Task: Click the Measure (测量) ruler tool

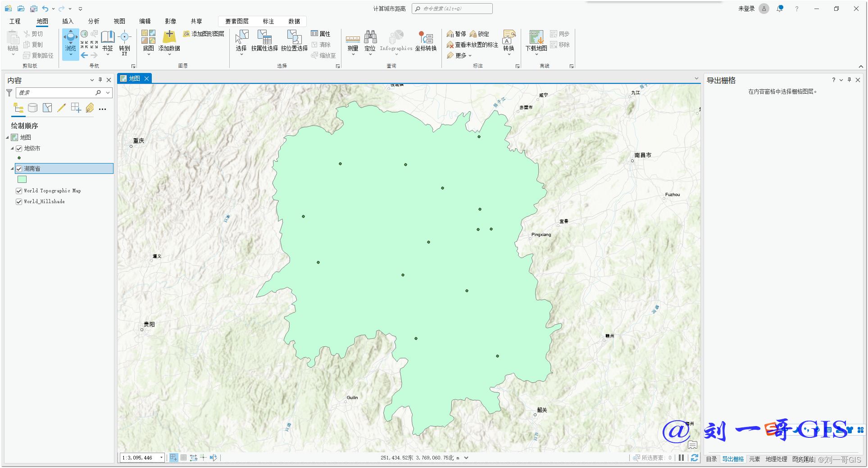Action: click(353, 42)
